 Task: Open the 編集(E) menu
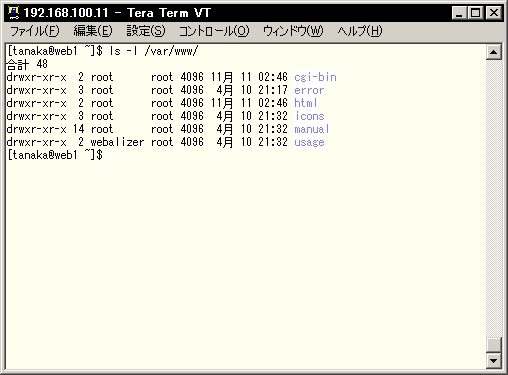[x=93, y=31]
